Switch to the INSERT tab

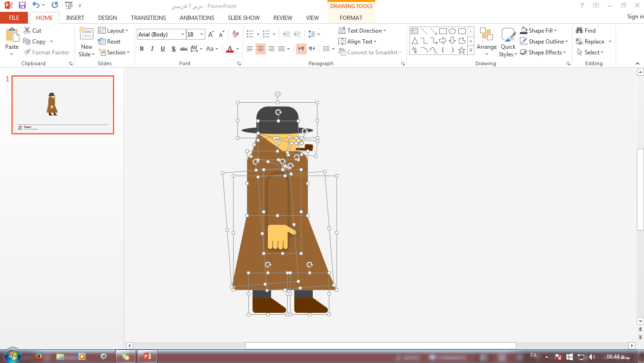[x=75, y=18]
